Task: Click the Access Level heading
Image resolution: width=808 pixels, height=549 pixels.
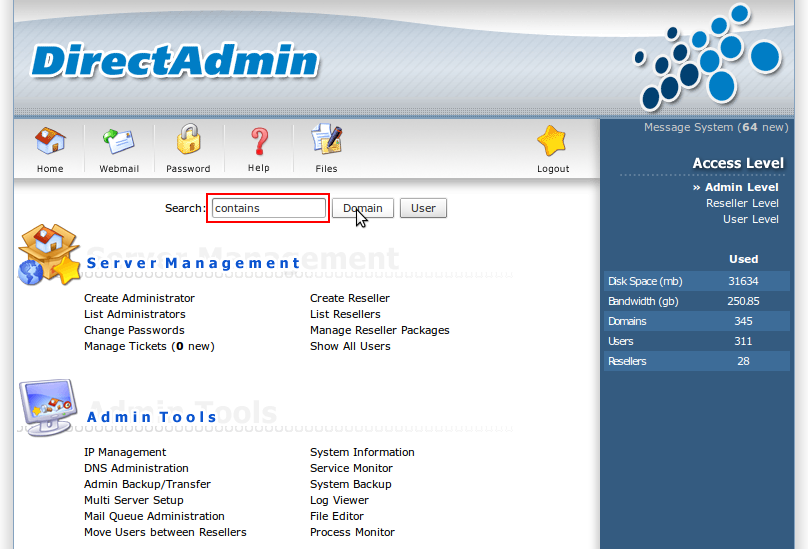Action: click(738, 163)
